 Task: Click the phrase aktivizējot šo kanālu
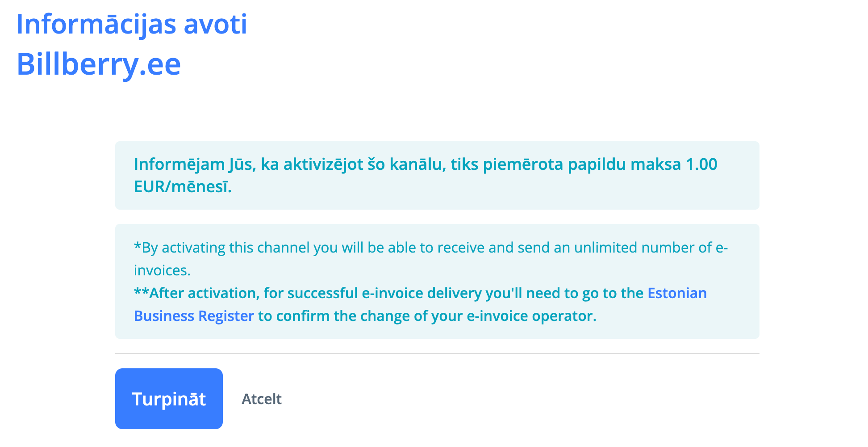click(365, 164)
